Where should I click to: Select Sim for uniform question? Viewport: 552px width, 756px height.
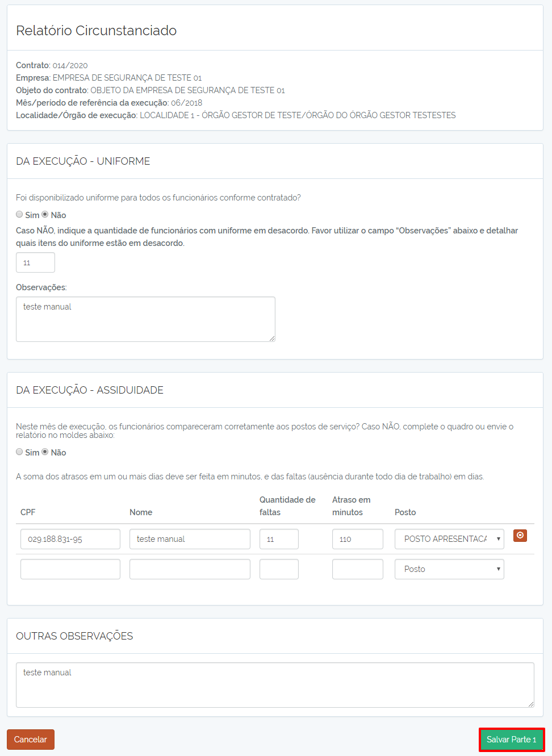[19, 214]
